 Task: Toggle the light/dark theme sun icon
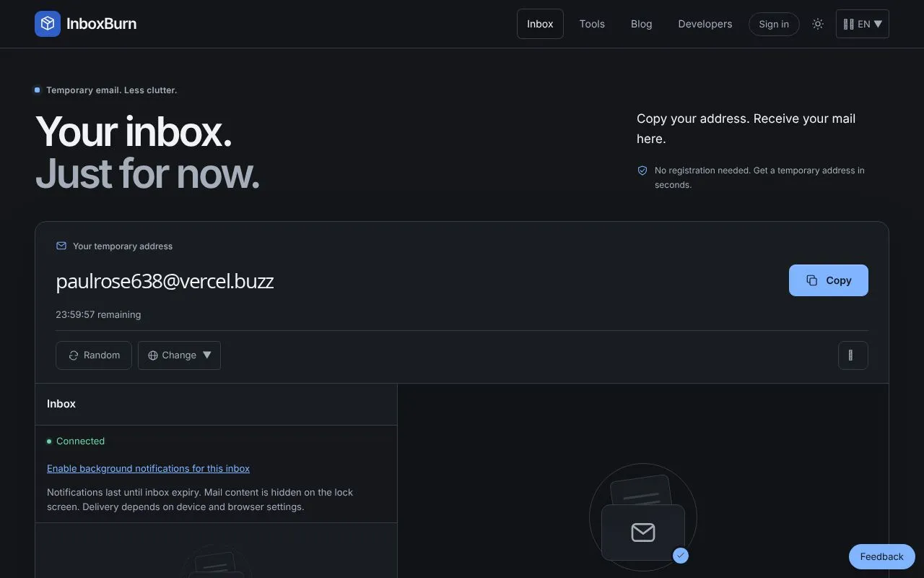click(818, 24)
